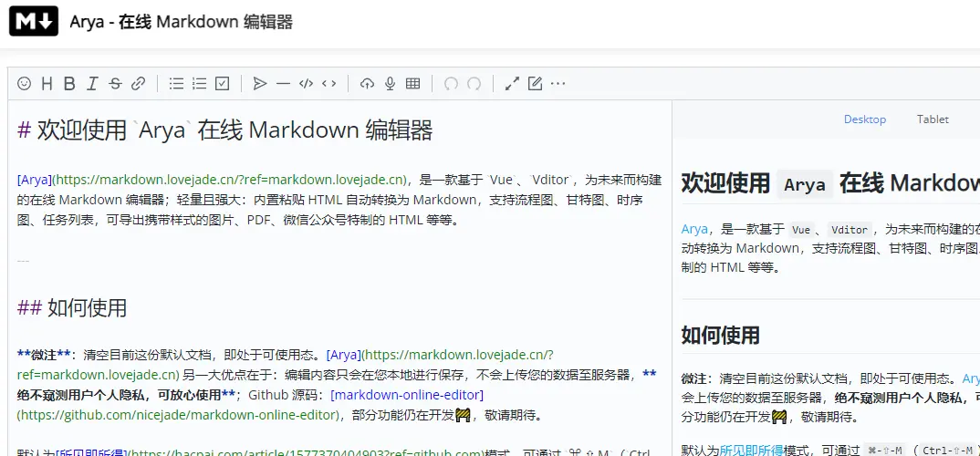Insert a blockquote with arrow icon
The height and width of the screenshot is (456, 980).
tap(260, 84)
